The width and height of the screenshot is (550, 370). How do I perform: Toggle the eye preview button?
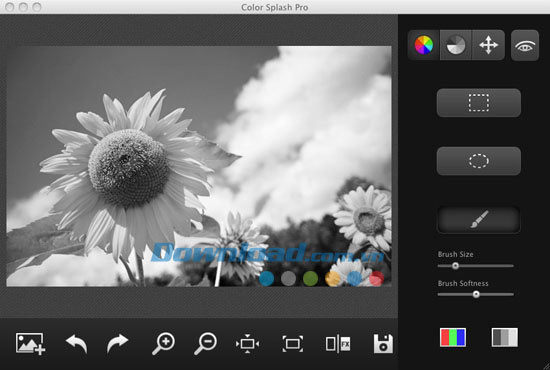coord(525,46)
